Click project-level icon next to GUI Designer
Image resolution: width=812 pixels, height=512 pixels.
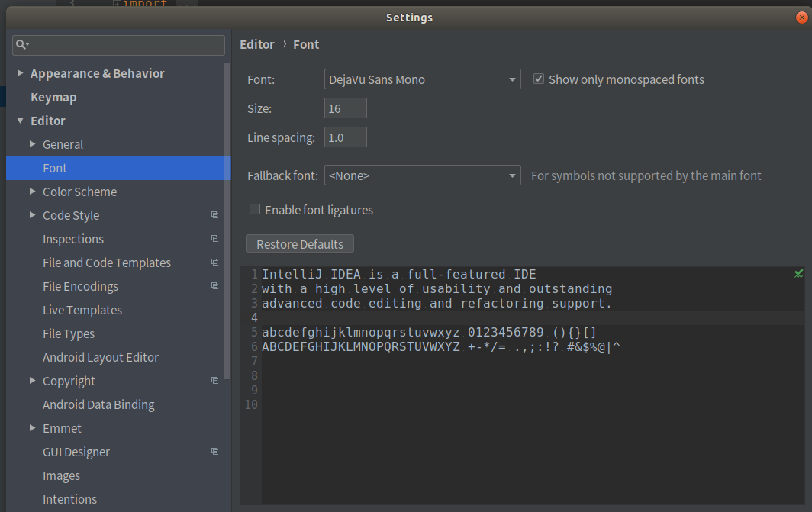[215, 452]
